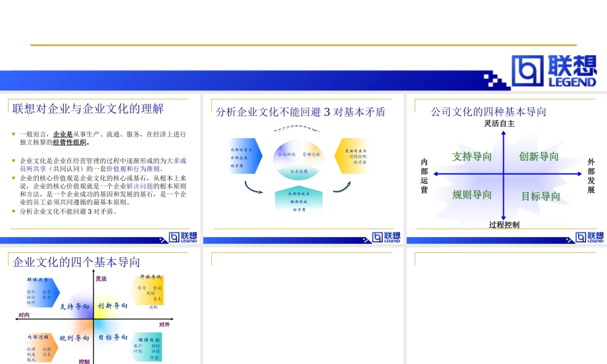Click the Legend logo on the 3 对基本矛盾 slide
The height and width of the screenshot is (364, 607).
[386, 237]
